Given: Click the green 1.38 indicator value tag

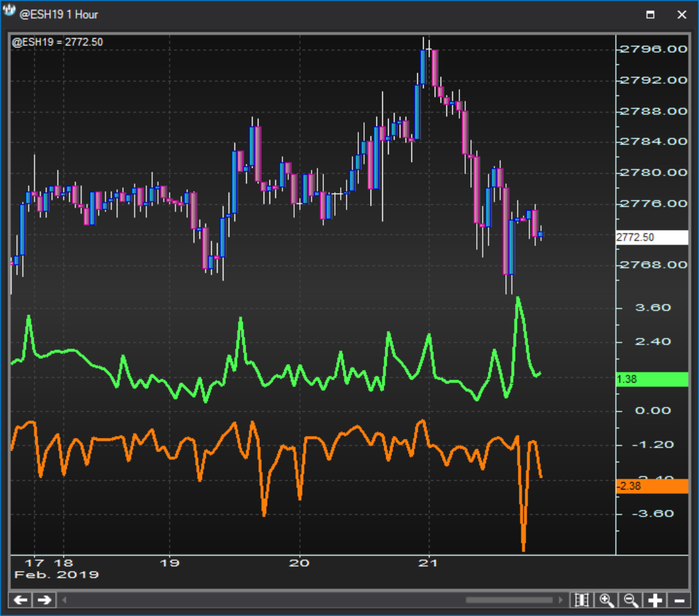Looking at the screenshot, I should pos(652,380).
